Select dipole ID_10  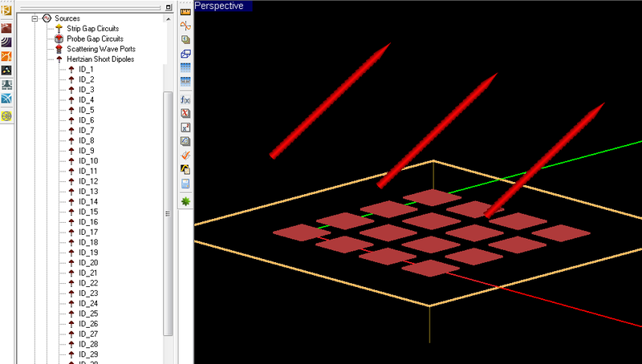[x=88, y=160]
